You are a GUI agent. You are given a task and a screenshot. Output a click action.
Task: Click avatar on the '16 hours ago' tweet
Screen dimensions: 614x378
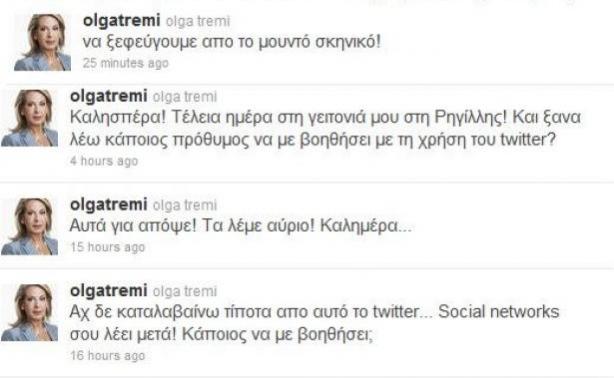[x=30, y=313]
